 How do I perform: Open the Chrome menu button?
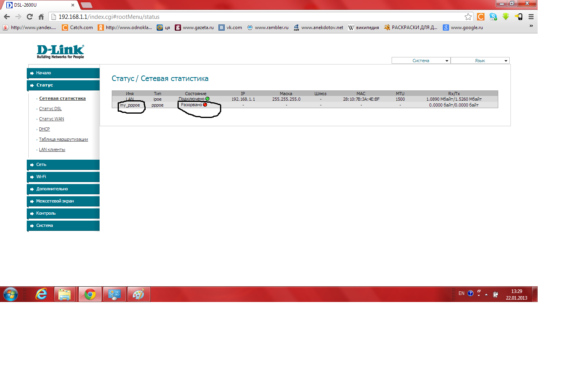pyautogui.click(x=531, y=17)
